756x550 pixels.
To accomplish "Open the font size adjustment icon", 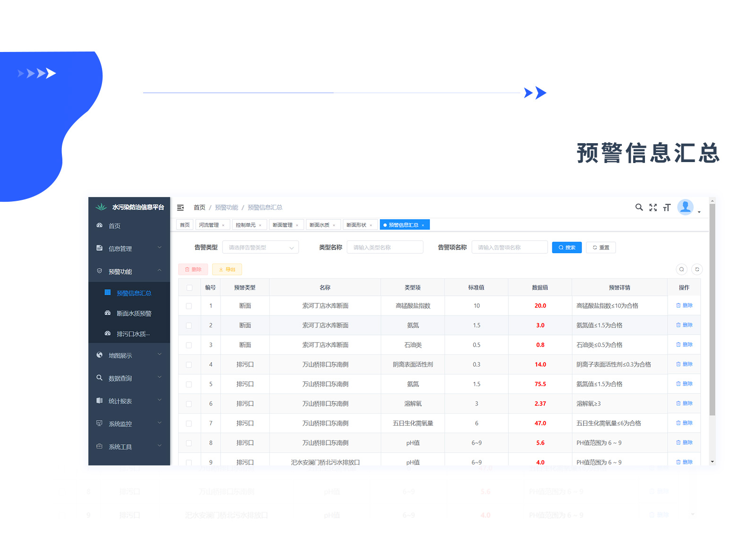I will pyautogui.click(x=667, y=207).
